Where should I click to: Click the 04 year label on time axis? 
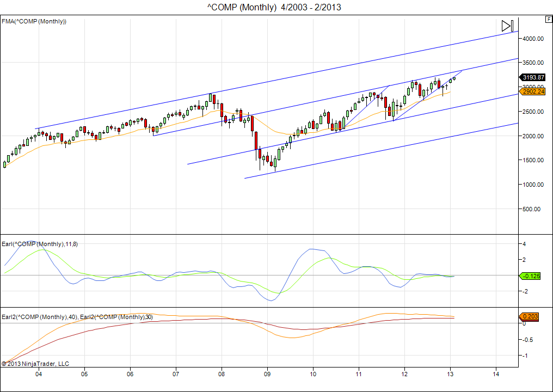pyautogui.click(x=39, y=375)
